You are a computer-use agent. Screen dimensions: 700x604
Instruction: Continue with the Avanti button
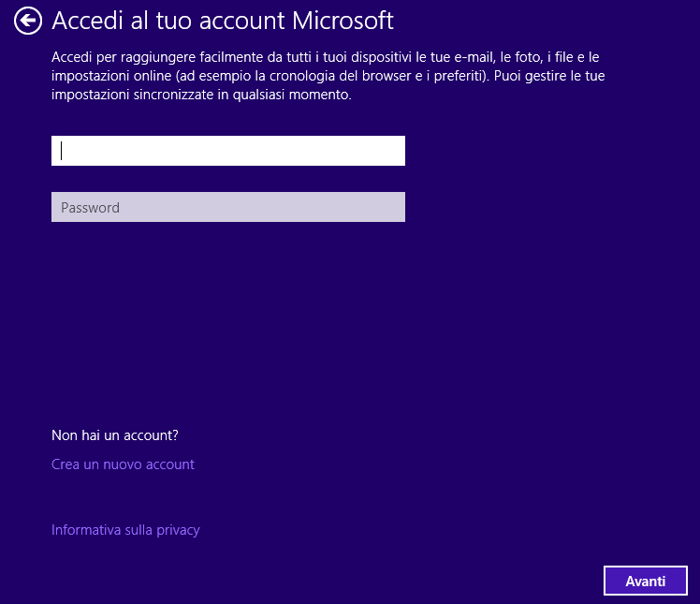click(x=645, y=581)
